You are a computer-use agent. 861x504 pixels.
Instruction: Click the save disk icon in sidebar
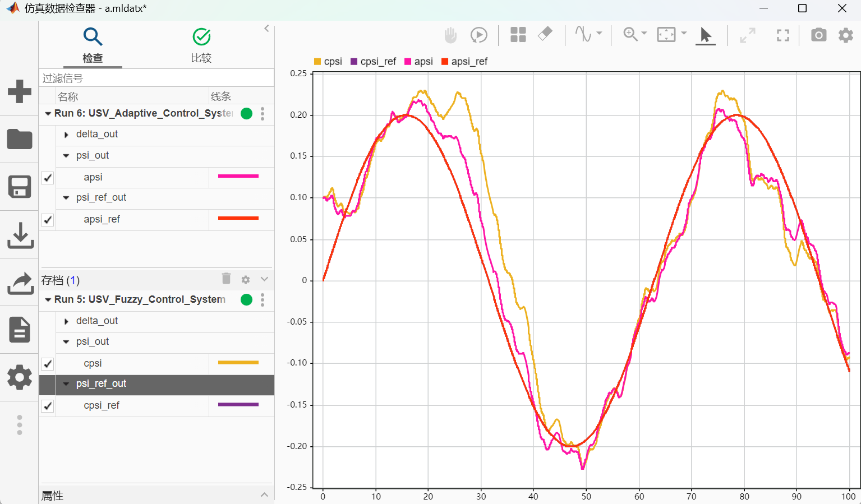20,187
